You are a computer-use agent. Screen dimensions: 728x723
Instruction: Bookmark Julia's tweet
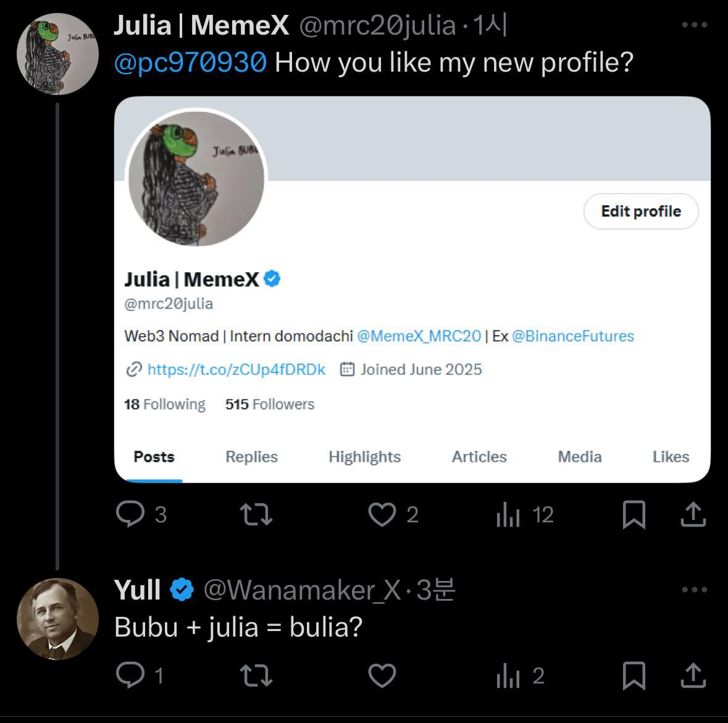coord(635,514)
